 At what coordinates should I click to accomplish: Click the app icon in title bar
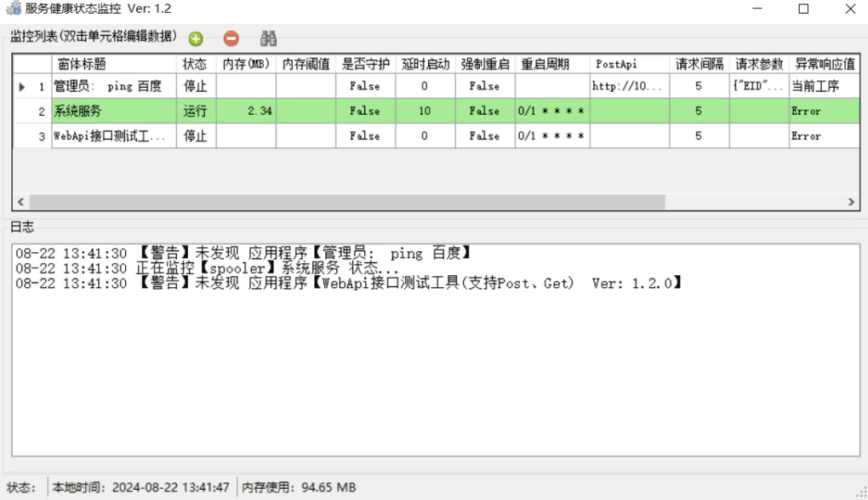point(14,9)
